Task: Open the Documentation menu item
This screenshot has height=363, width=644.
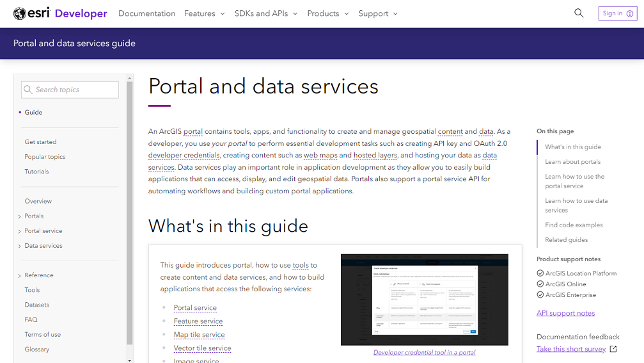Action: coord(146,13)
